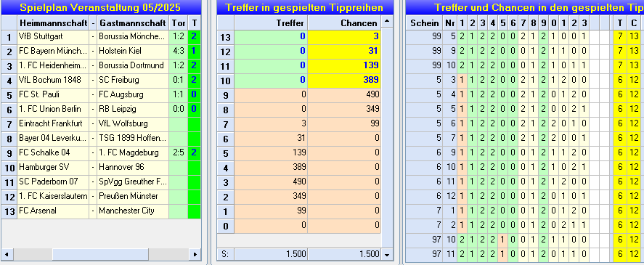644x265 pixels.
Task: Click the Gastmannschaft column header
Action: (x=133, y=23)
